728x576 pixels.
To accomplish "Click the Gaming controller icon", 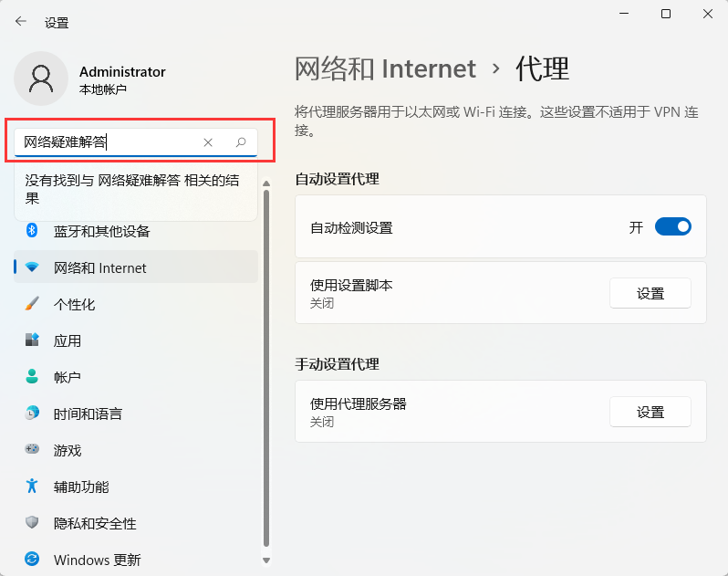I will pyautogui.click(x=32, y=450).
